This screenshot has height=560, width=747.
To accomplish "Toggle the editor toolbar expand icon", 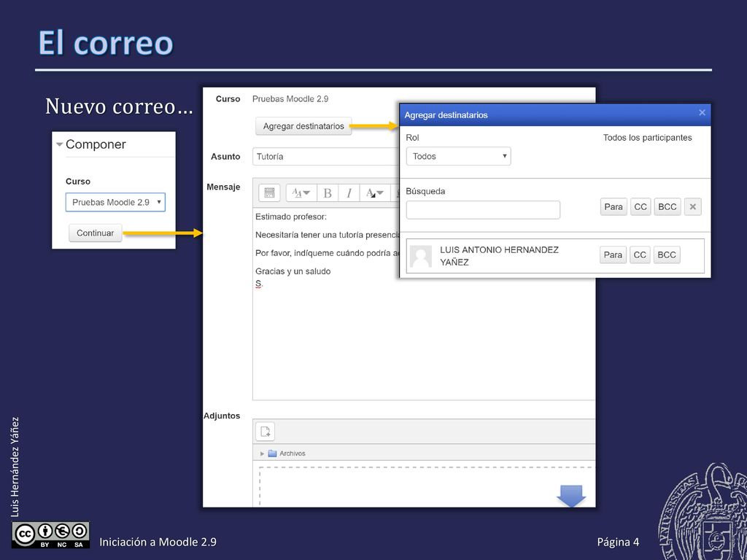I will coord(269,192).
